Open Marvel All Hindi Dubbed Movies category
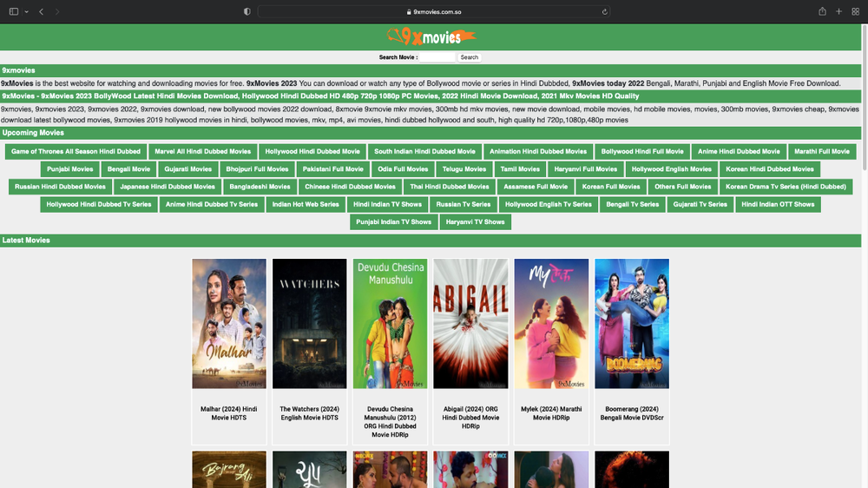The height and width of the screenshot is (488, 868). [202, 151]
